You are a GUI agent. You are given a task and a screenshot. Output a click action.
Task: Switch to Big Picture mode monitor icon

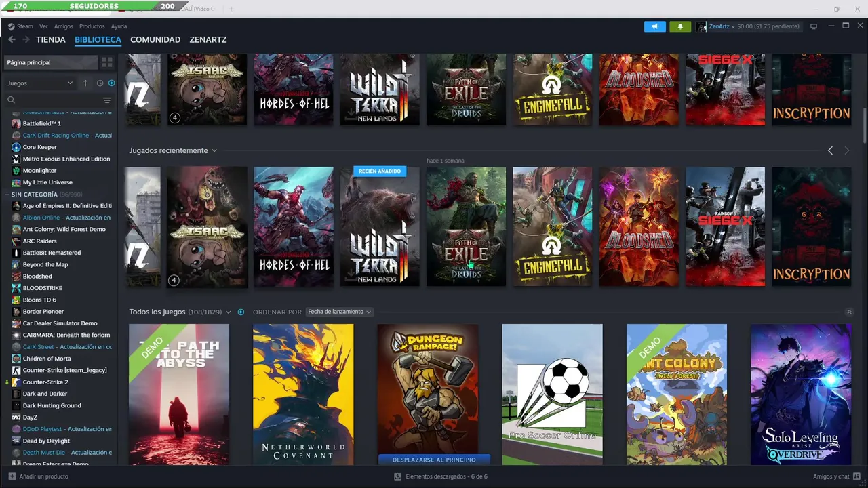coord(814,26)
